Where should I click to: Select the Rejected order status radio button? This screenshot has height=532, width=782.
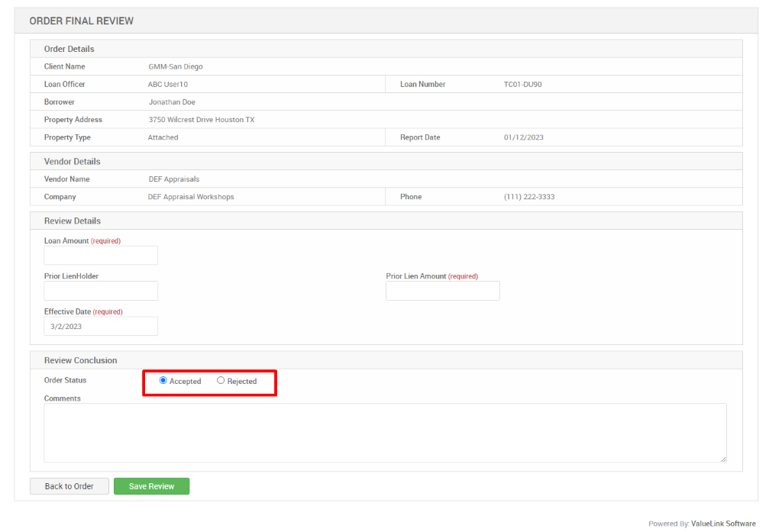(x=221, y=381)
